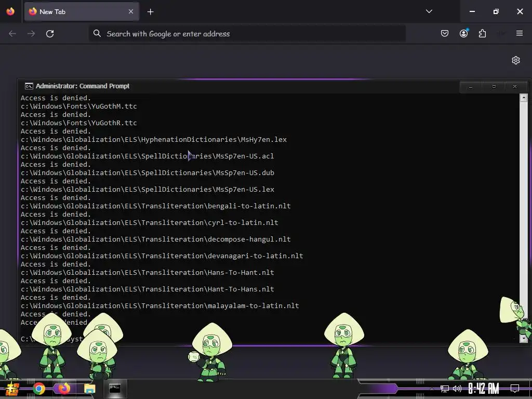Open the network status tray icon
This screenshot has width=532, height=399.
[x=445, y=389]
